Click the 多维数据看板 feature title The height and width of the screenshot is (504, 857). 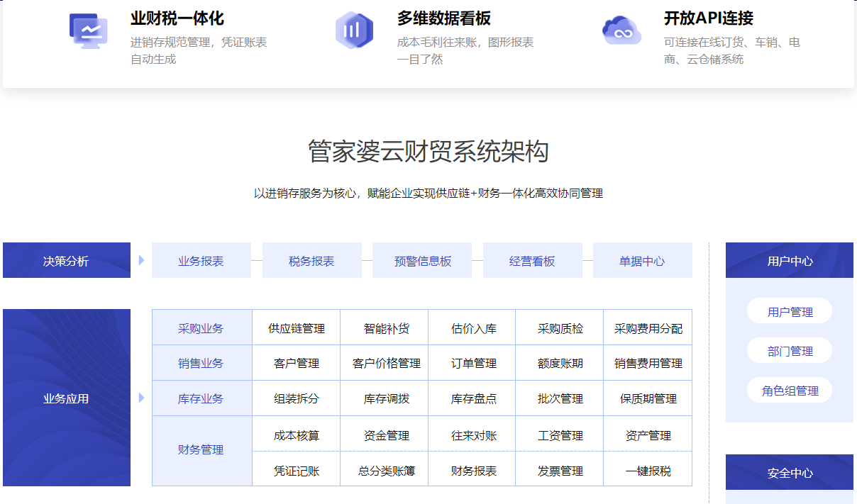click(444, 18)
